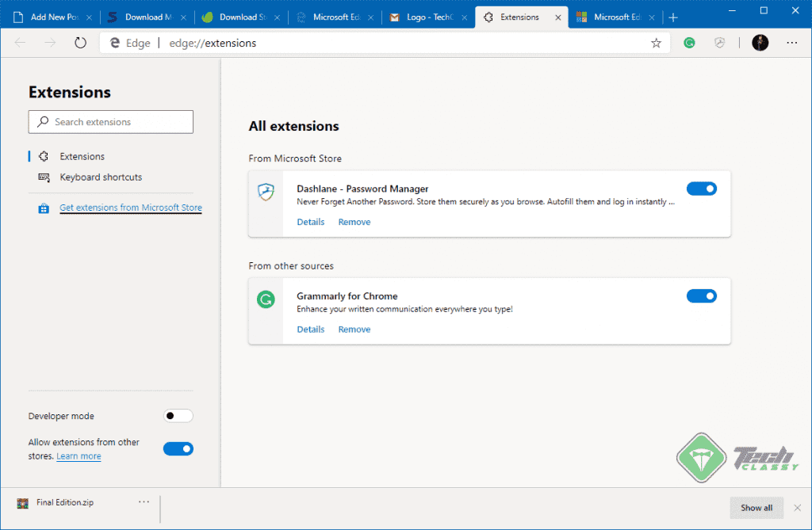Star this page as a favorite
The image size is (812, 530).
point(656,43)
